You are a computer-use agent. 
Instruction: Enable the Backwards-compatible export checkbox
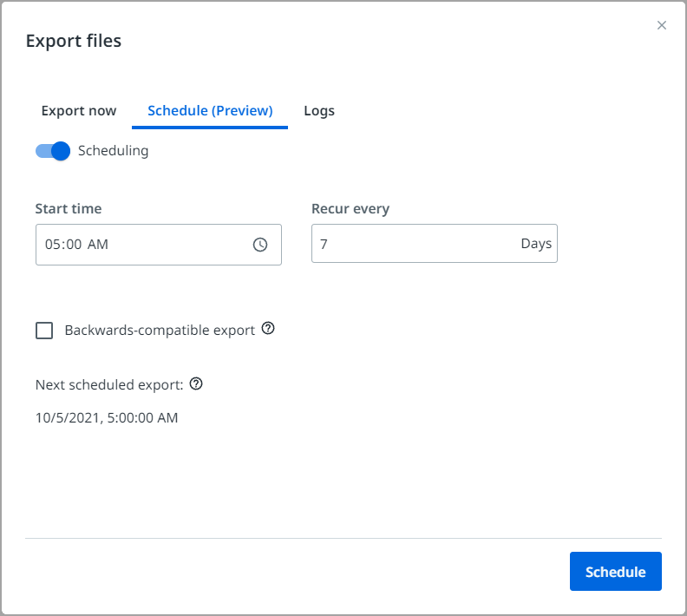[44, 331]
